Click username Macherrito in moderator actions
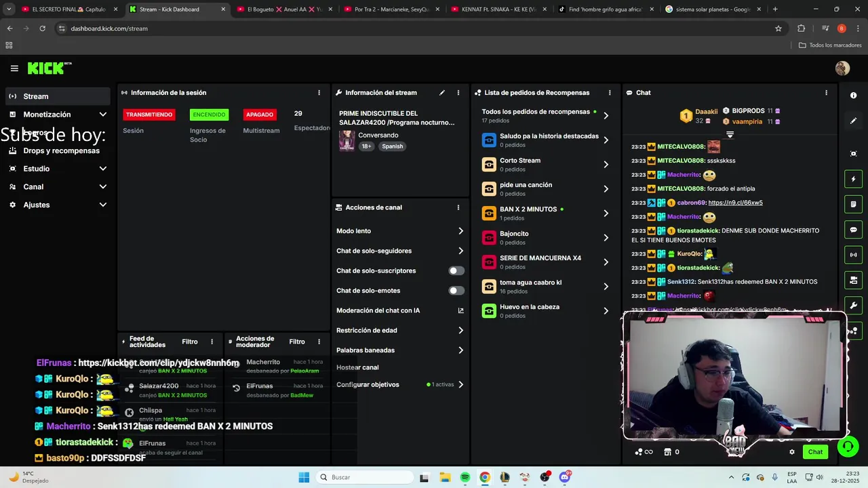Viewport: 868px width, 488px height. [263, 362]
